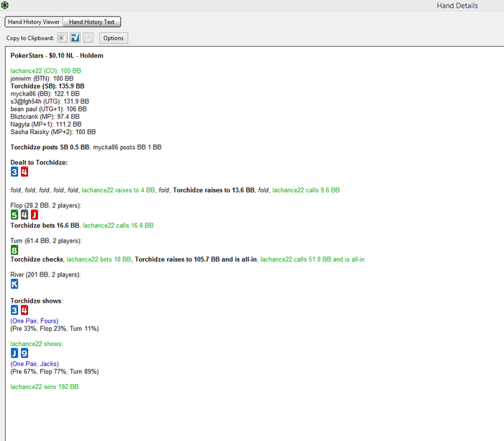Click red 4 card under Torchidze shows
Screen dimensions: 504x441
point(24,311)
